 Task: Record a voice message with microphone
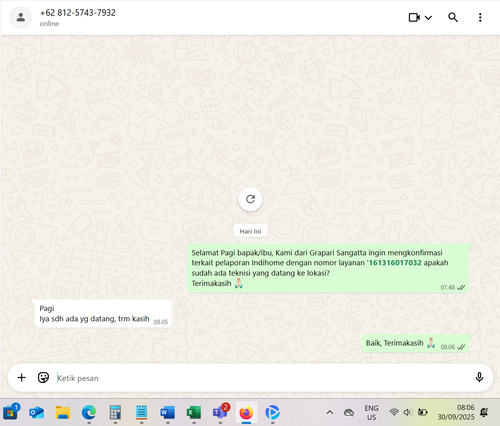pos(479,377)
